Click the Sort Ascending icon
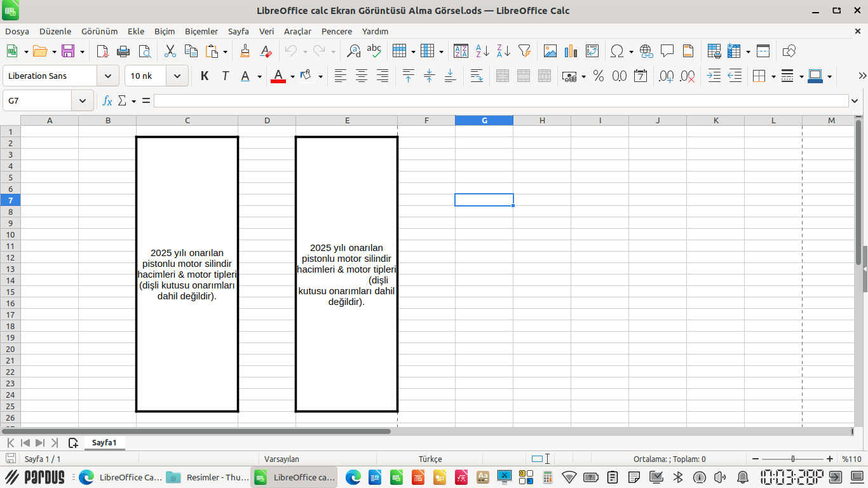868x488 pixels. pos(482,51)
